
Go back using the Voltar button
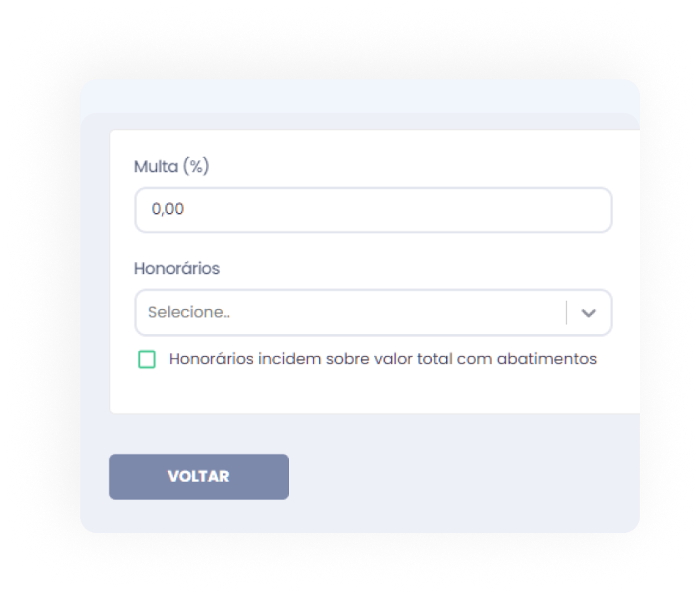tap(199, 477)
